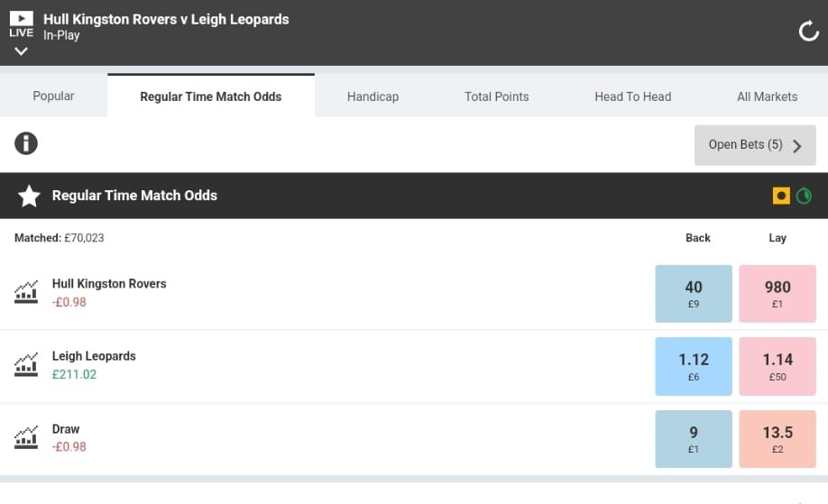
Task: Lay the Draw at 13.5
Action: tap(777, 439)
